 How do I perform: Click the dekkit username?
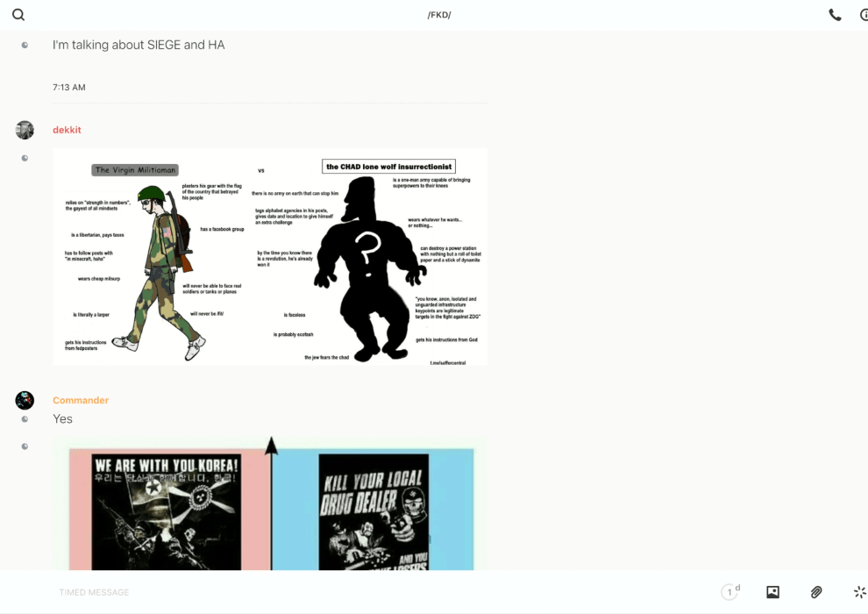click(67, 130)
